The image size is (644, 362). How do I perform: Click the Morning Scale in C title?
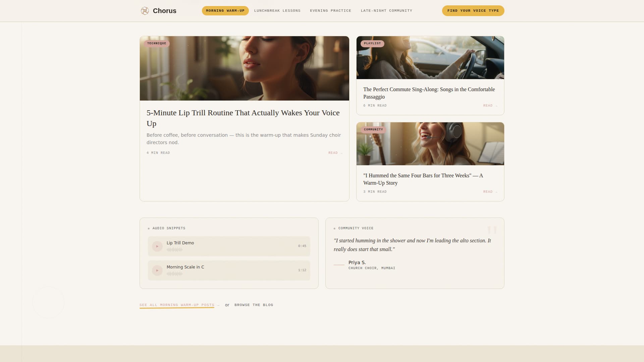coord(185,267)
